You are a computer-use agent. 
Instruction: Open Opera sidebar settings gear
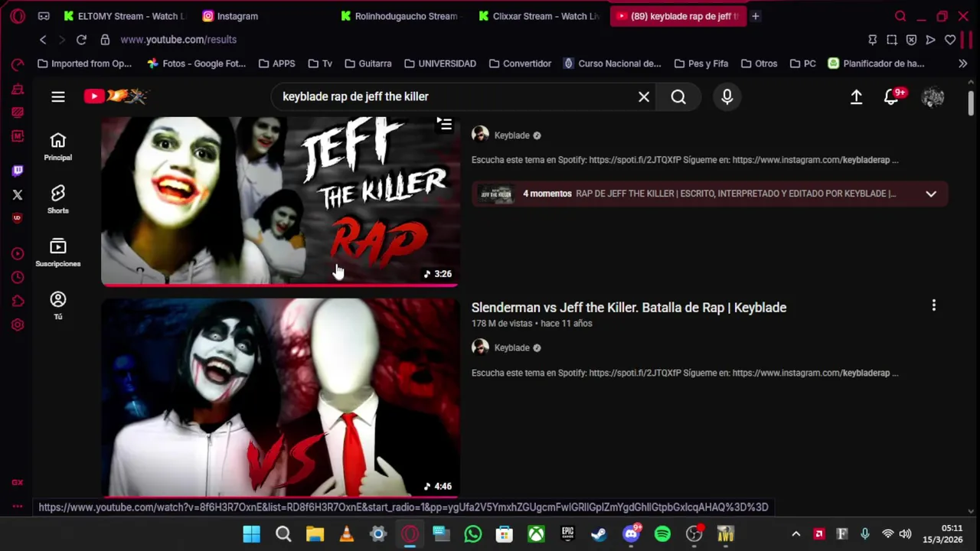pyautogui.click(x=18, y=324)
